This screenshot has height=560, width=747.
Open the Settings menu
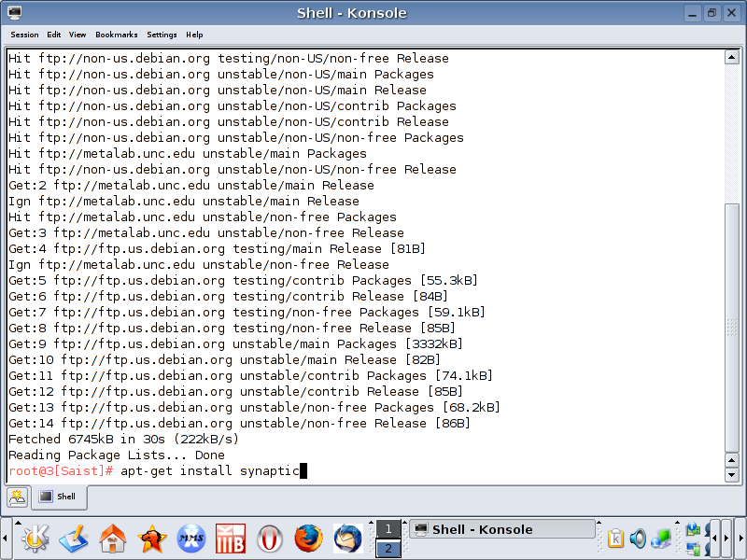[162, 35]
